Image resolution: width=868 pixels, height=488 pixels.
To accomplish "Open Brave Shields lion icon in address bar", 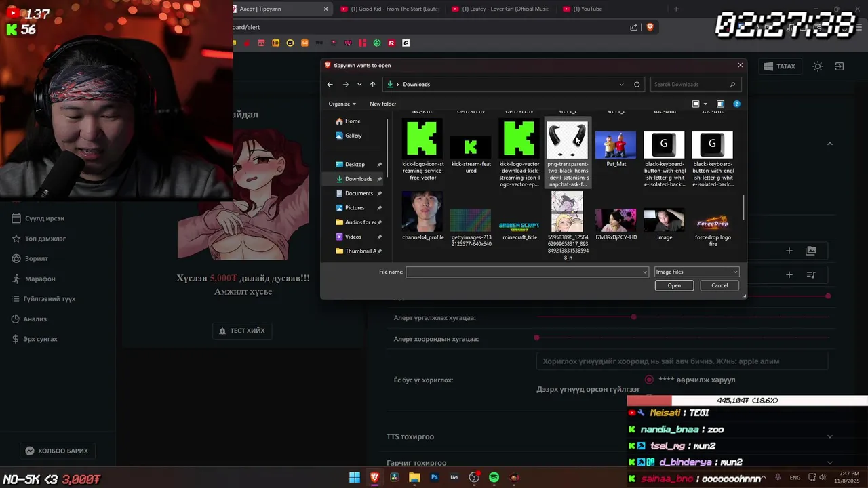I will 650,27.
